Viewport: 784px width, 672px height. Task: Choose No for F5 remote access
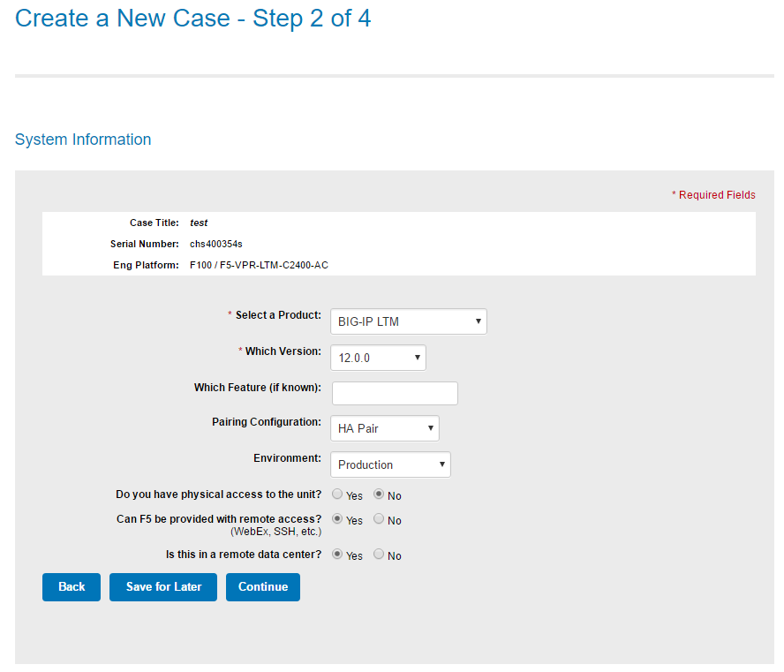(x=379, y=519)
